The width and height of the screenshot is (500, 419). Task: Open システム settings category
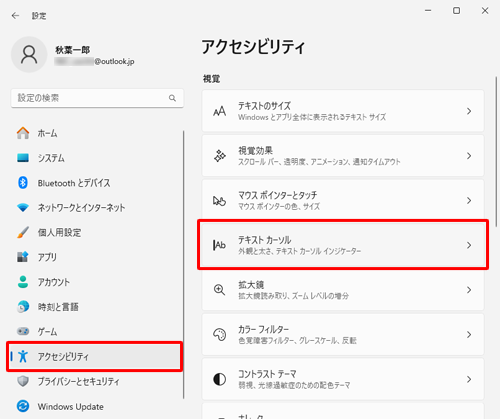point(95,158)
